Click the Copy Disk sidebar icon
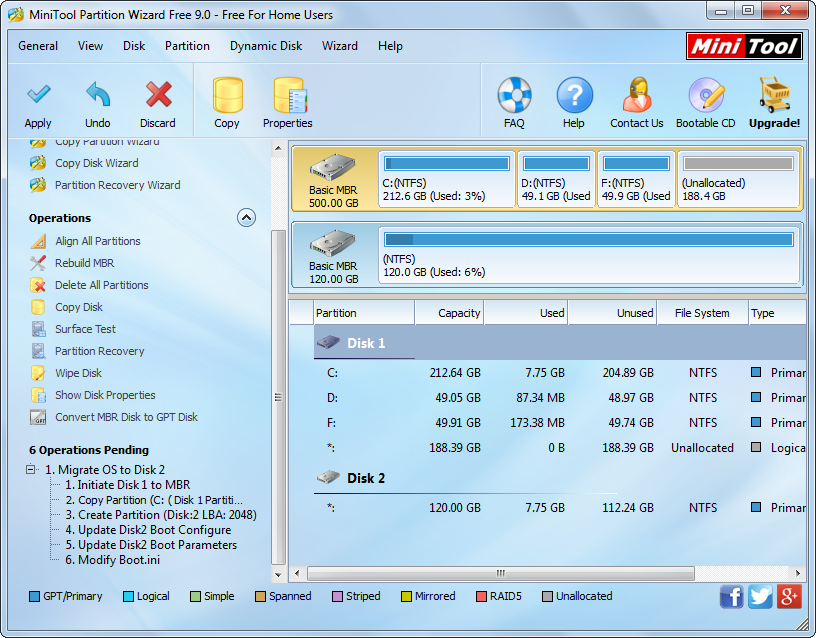This screenshot has height=638, width=816. click(x=38, y=307)
